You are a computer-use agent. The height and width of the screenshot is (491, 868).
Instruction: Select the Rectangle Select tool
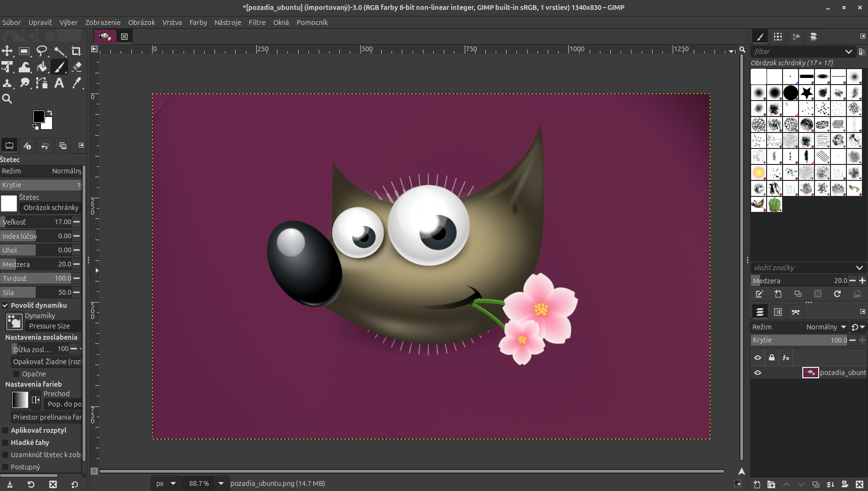click(x=24, y=51)
